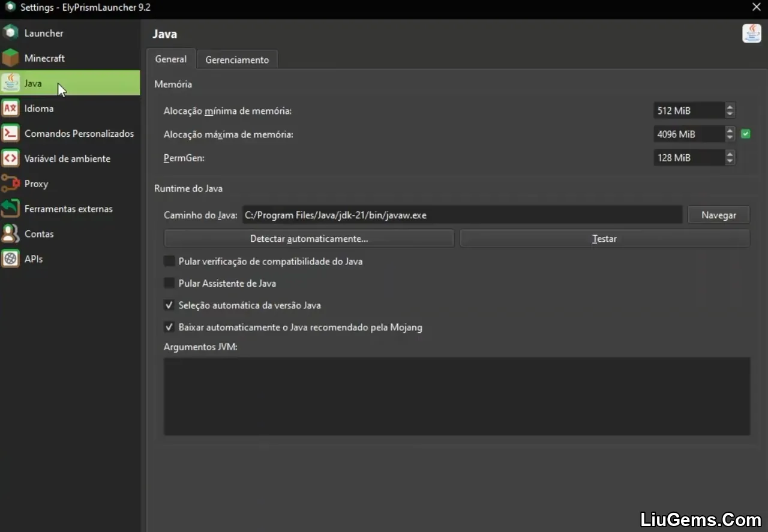This screenshot has width=768, height=532.
Task: Click the Java coffee cup sidebar icon
Action: [x=10, y=83]
